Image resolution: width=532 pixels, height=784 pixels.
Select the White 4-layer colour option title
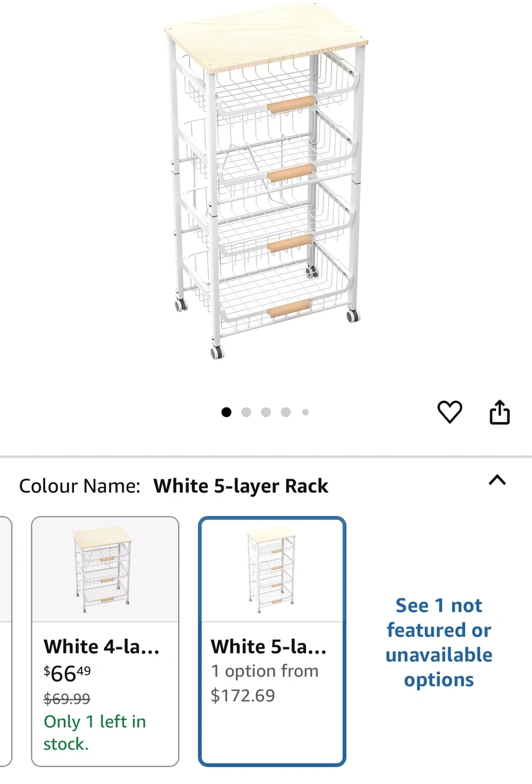(x=102, y=646)
